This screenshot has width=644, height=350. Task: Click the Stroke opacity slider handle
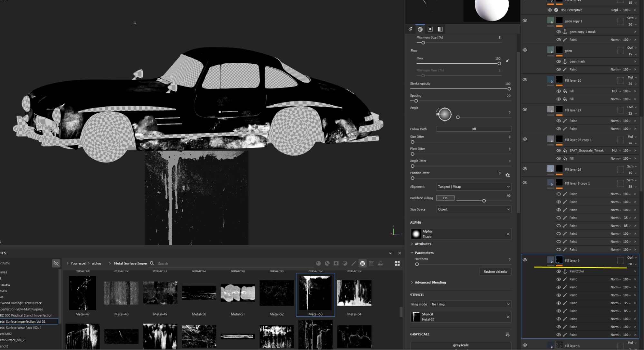coord(509,89)
